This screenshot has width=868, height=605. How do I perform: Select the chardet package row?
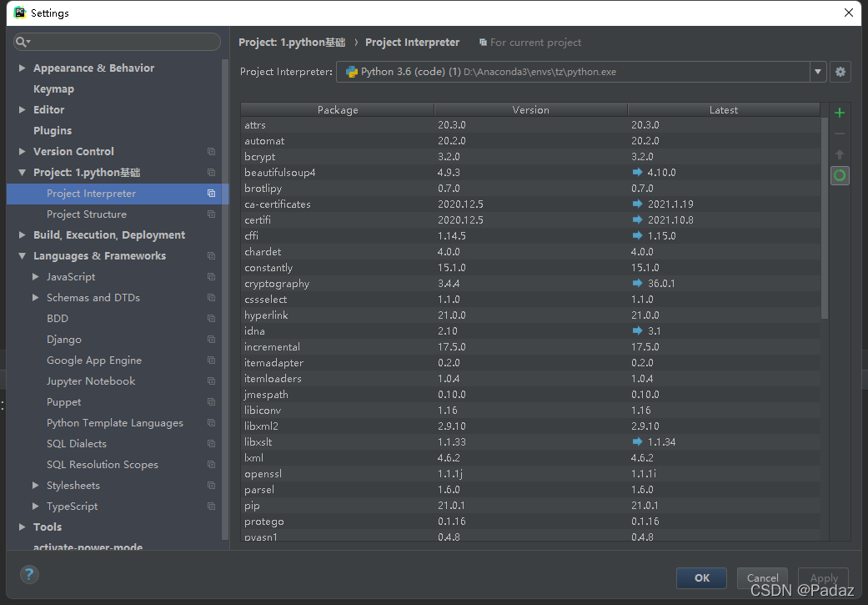[x=531, y=251]
